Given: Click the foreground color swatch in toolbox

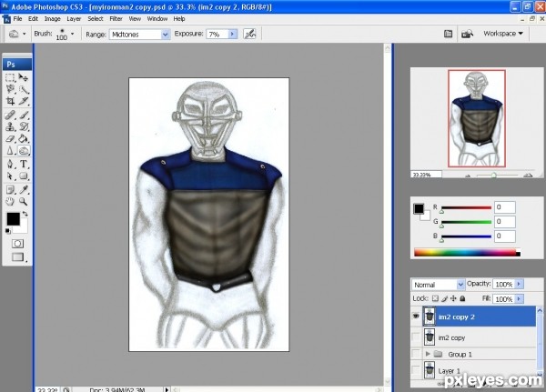Looking at the screenshot, I should [x=14, y=219].
